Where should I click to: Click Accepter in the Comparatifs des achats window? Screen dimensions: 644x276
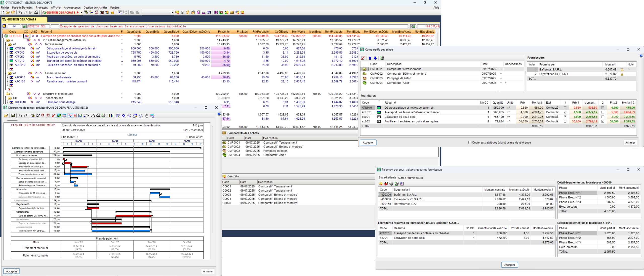(368, 143)
